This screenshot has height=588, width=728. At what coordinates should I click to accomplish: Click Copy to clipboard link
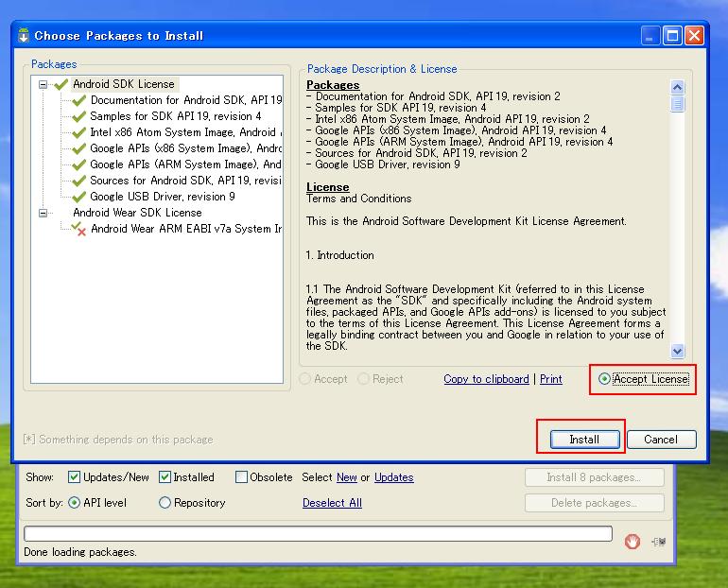tap(486, 379)
